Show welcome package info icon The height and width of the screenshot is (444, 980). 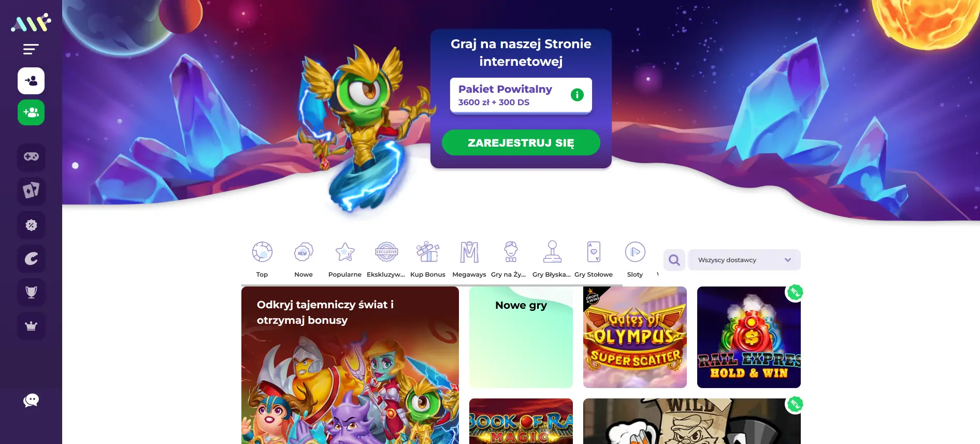pyautogui.click(x=577, y=95)
